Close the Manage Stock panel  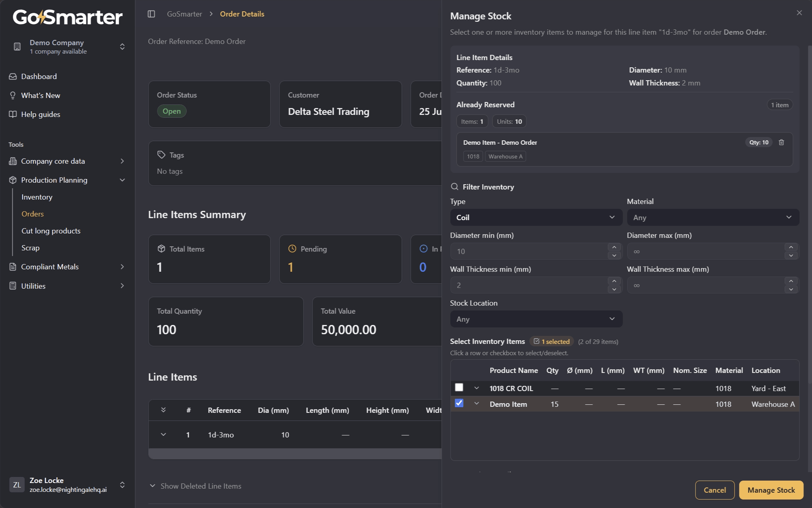tap(799, 13)
